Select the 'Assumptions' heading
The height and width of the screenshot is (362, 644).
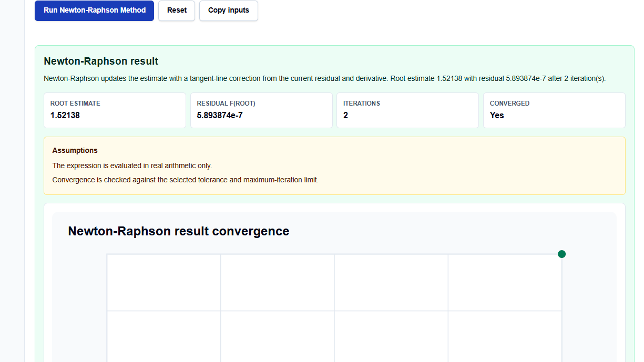75,150
